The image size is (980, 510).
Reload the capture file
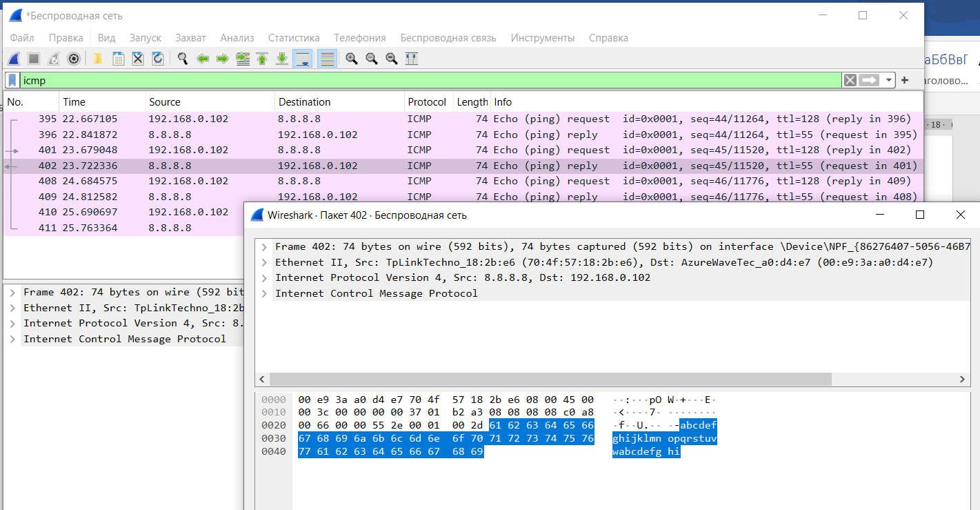click(158, 59)
